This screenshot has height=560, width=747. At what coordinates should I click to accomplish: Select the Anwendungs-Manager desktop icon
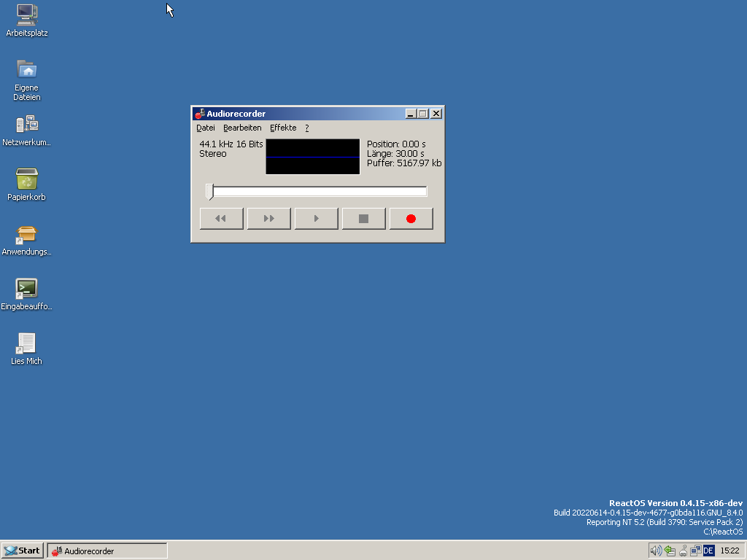pos(27,241)
